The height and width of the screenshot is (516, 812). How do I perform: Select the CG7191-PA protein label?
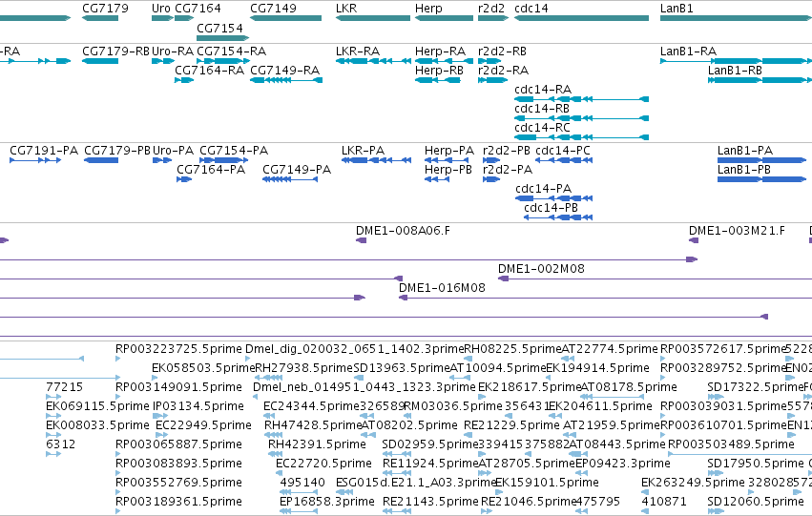point(44,151)
